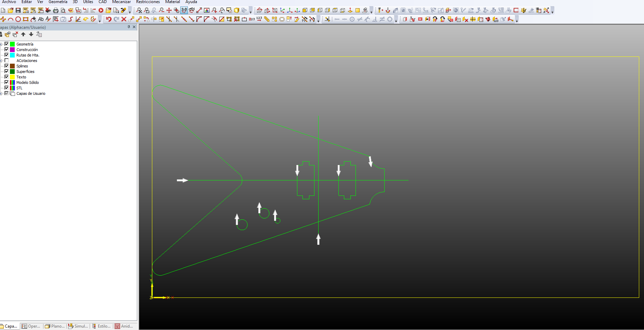Click the red X delete icon

(124, 19)
